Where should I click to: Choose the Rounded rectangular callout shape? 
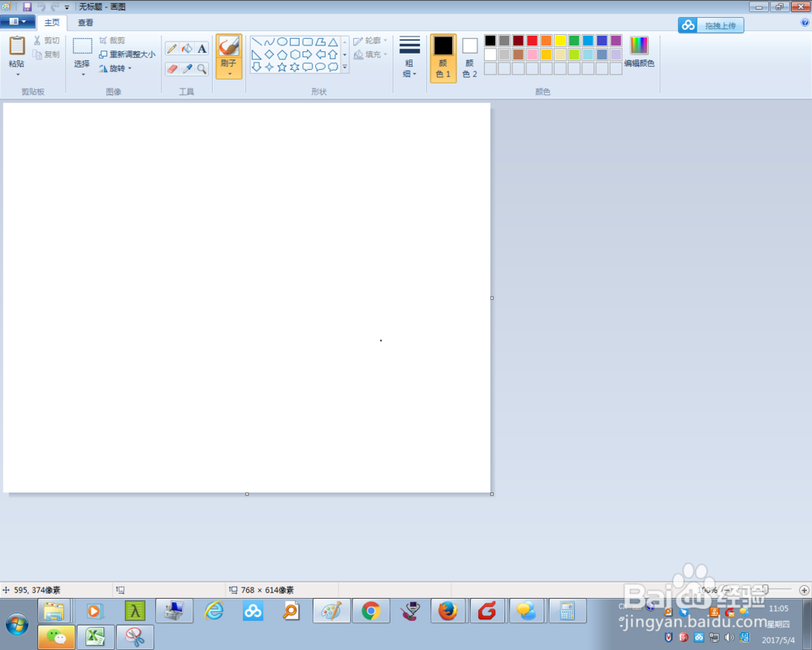[x=308, y=67]
